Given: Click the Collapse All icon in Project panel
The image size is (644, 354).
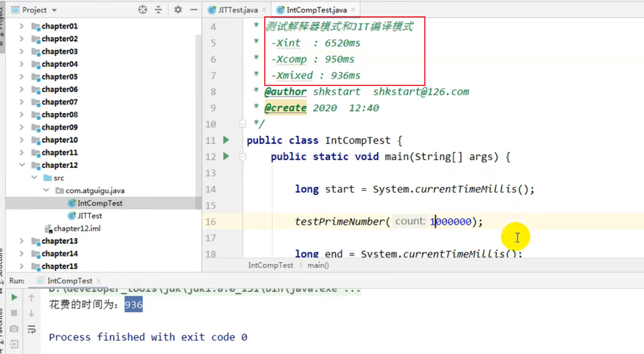Looking at the screenshot, I should [x=159, y=10].
